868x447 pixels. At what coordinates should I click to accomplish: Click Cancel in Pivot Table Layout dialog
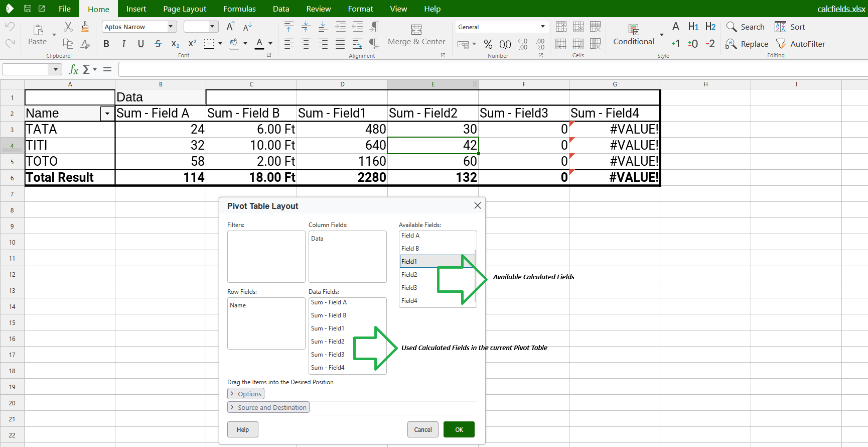pos(422,429)
